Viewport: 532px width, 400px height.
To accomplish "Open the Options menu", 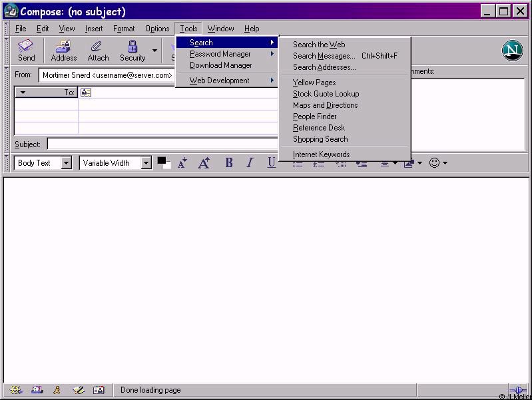I will tap(157, 29).
